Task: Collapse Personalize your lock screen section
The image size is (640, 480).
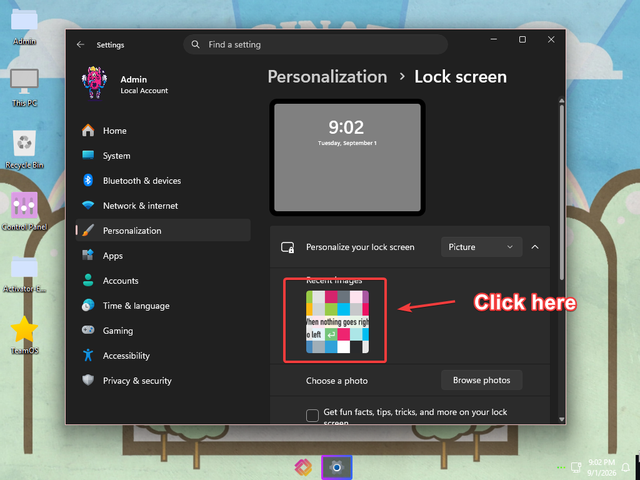Action: click(x=535, y=247)
